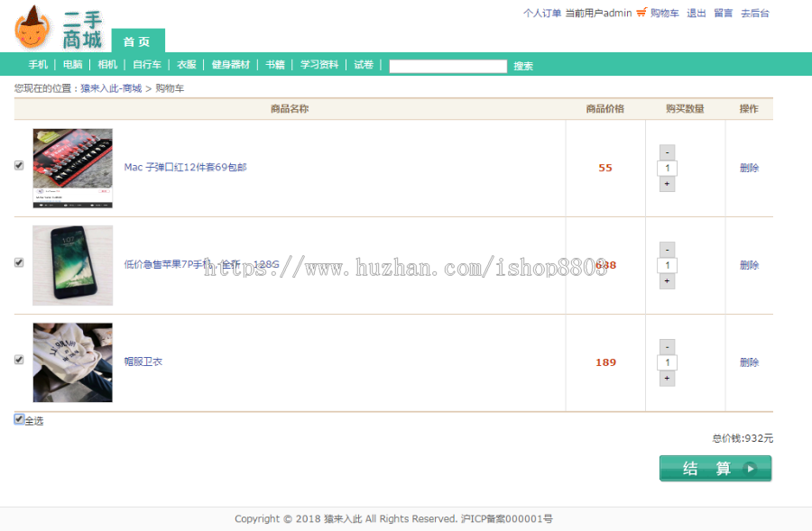This screenshot has height=531, width=812.
Task: Uncheck the iPhone 7P item checkbox
Action: point(19,262)
